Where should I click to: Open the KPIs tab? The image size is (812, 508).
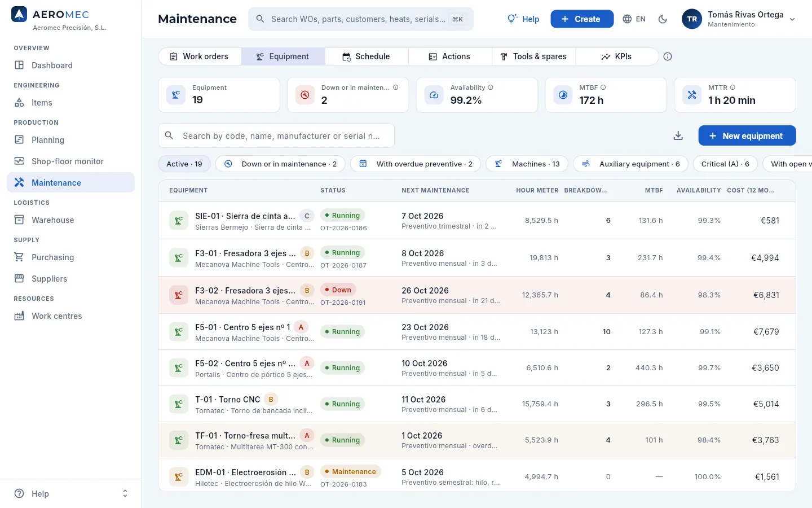(x=617, y=56)
